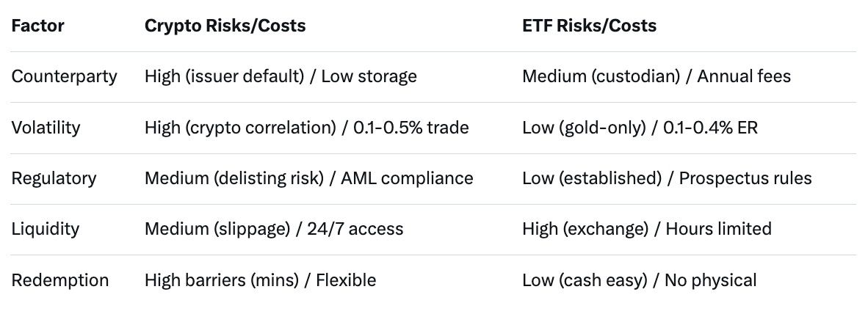Select the Volatility row label

(46, 128)
